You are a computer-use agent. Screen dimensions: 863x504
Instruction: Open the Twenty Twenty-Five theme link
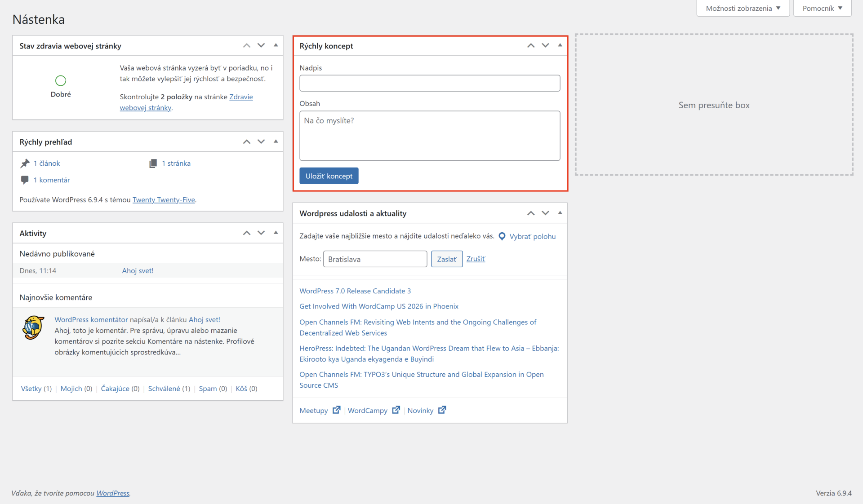(164, 199)
